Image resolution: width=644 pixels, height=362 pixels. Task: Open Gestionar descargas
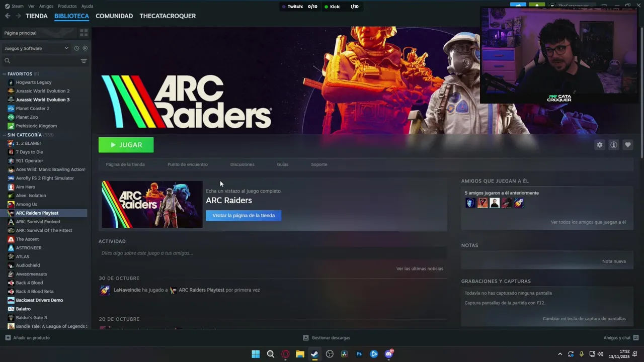(326, 338)
